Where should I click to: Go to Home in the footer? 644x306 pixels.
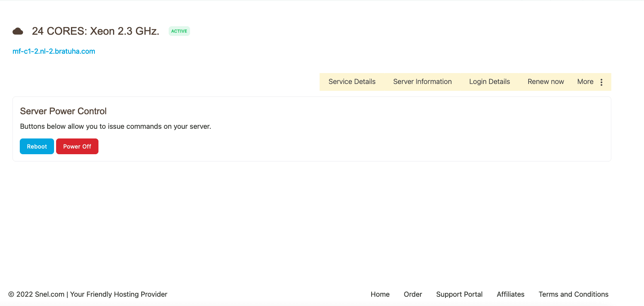tap(380, 294)
